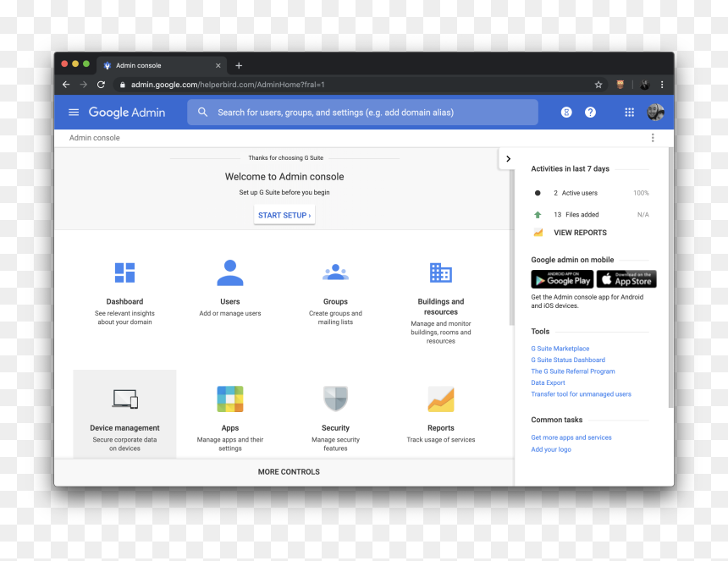
Task: Click the Dashboard tile title
Action: coord(124,301)
